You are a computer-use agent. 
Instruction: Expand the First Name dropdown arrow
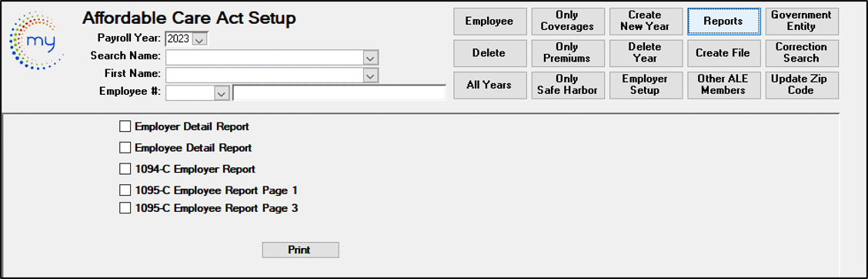(x=370, y=75)
